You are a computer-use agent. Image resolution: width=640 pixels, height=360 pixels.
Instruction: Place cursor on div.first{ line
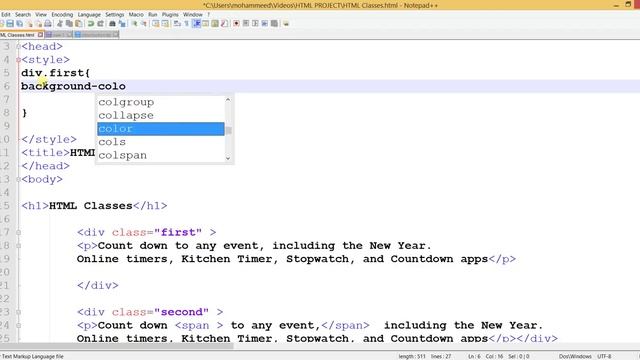[x=56, y=73]
